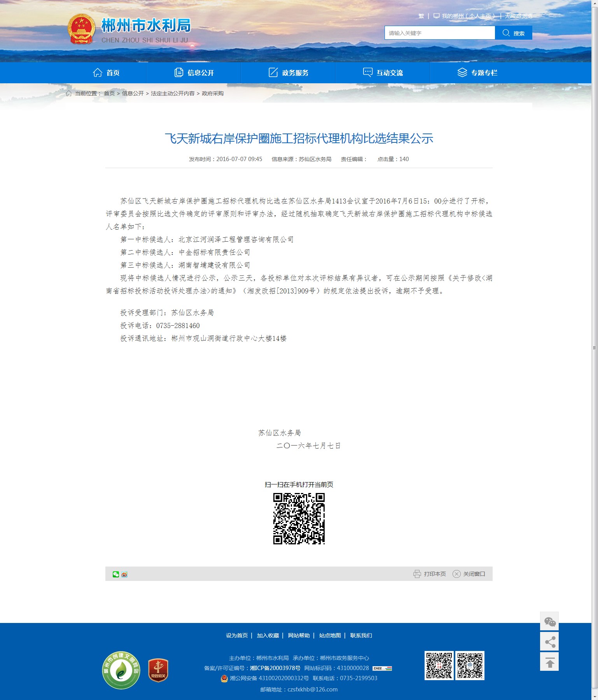Screen dimensions: 598x700
Task: Click the article title 飞天新城右岸保护圈施工招标代理机构比选结果公示
Action: coord(299,139)
